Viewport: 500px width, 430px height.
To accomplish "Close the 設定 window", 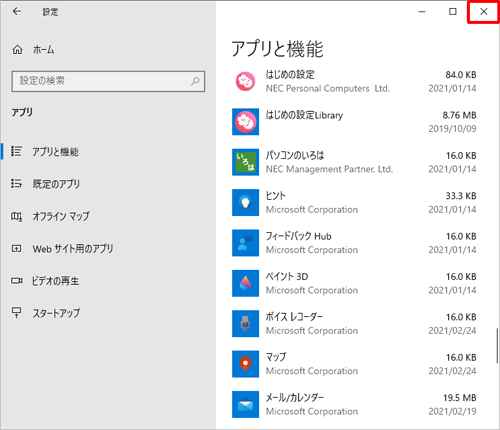I will pos(483,12).
